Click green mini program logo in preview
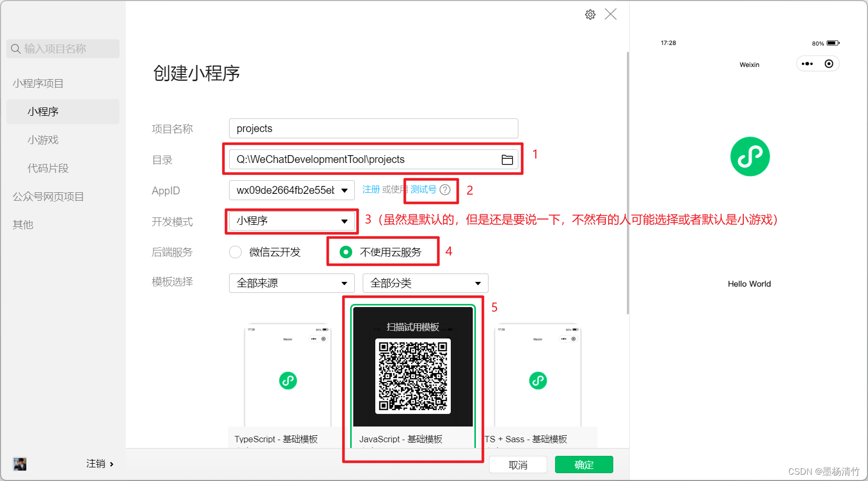Viewport: 868px width, 481px height. [750, 157]
